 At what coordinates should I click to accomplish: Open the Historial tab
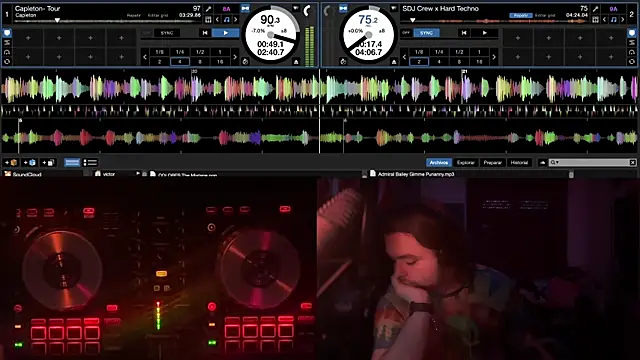click(519, 162)
